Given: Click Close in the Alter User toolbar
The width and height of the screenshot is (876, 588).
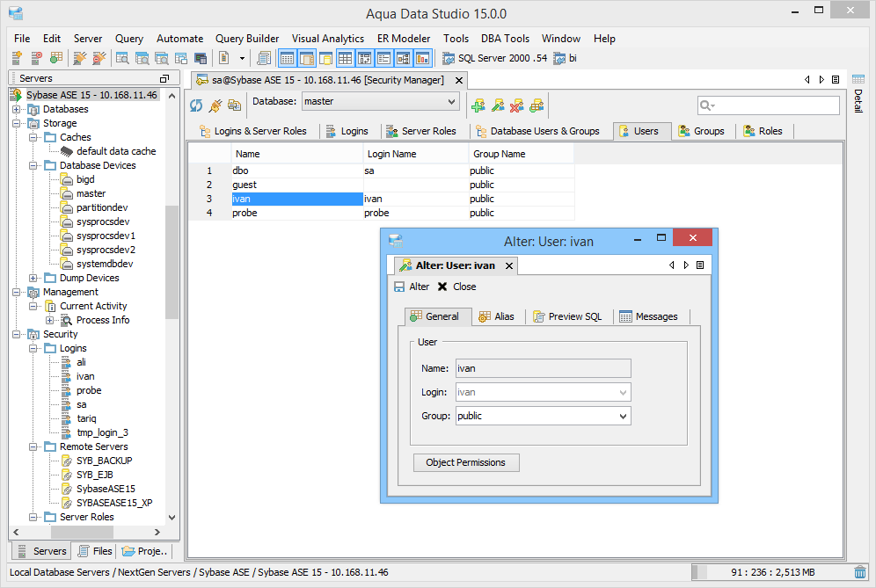Looking at the screenshot, I should click(457, 287).
